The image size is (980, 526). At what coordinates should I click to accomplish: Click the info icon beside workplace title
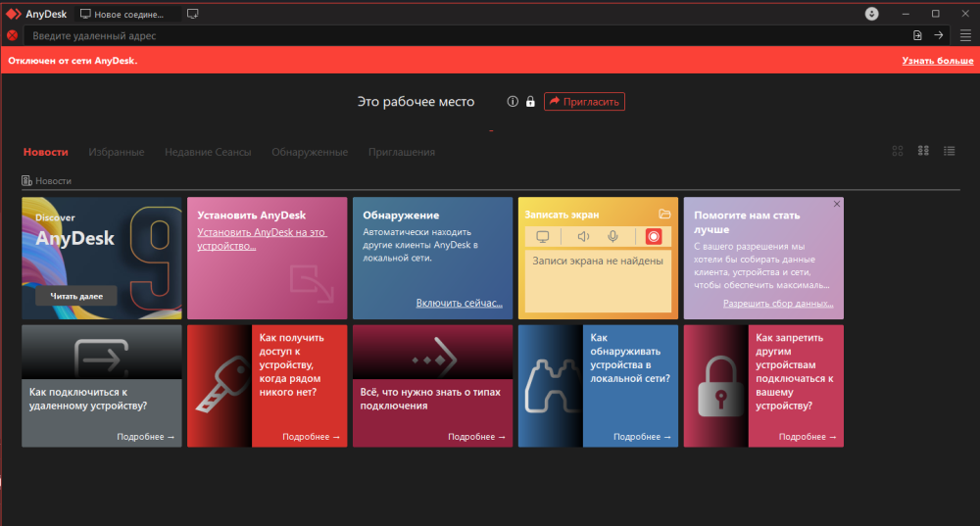(x=513, y=101)
